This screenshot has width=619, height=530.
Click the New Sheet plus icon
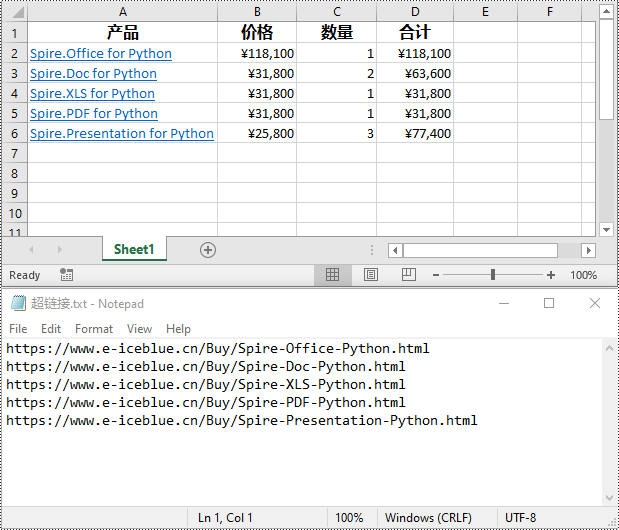click(x=208, y=250)
